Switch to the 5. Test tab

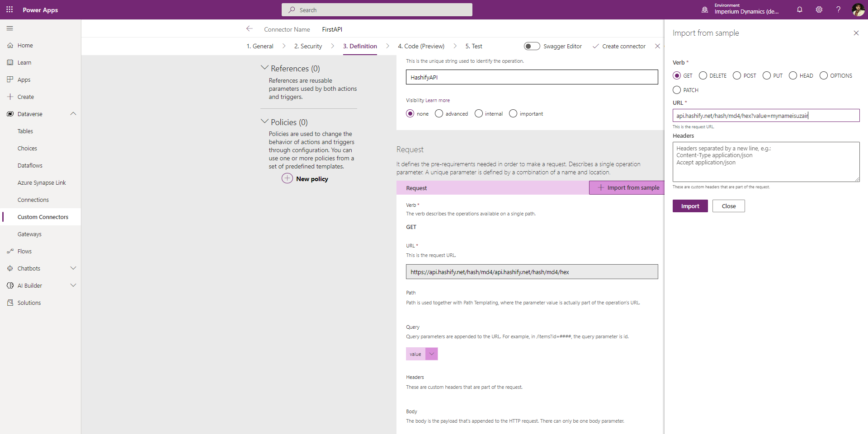click(x=473, y=46)
